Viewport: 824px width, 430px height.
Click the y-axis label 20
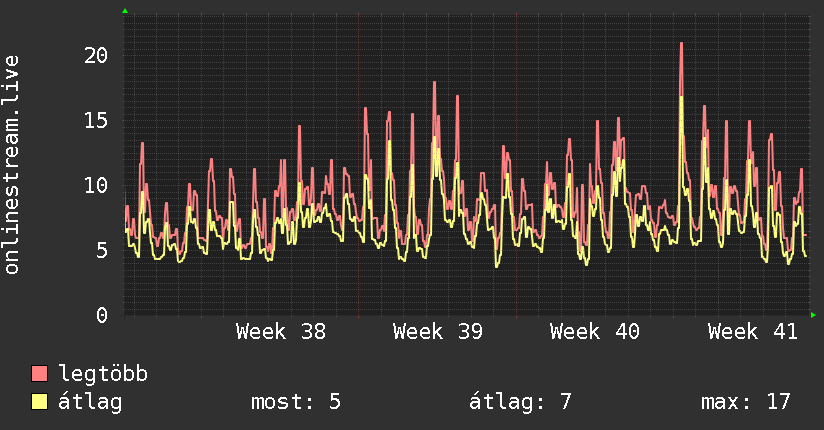click(96, 55)
